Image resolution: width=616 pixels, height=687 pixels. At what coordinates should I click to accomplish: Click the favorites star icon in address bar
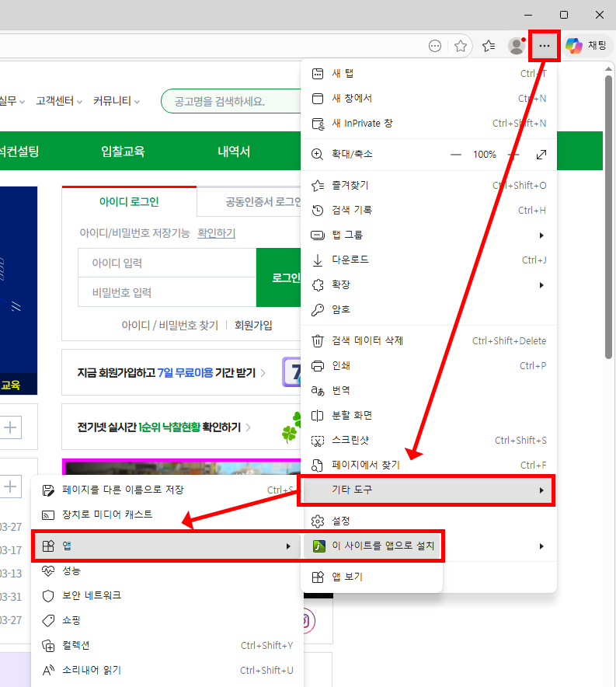pyautogui.click(x=461, y=46)
